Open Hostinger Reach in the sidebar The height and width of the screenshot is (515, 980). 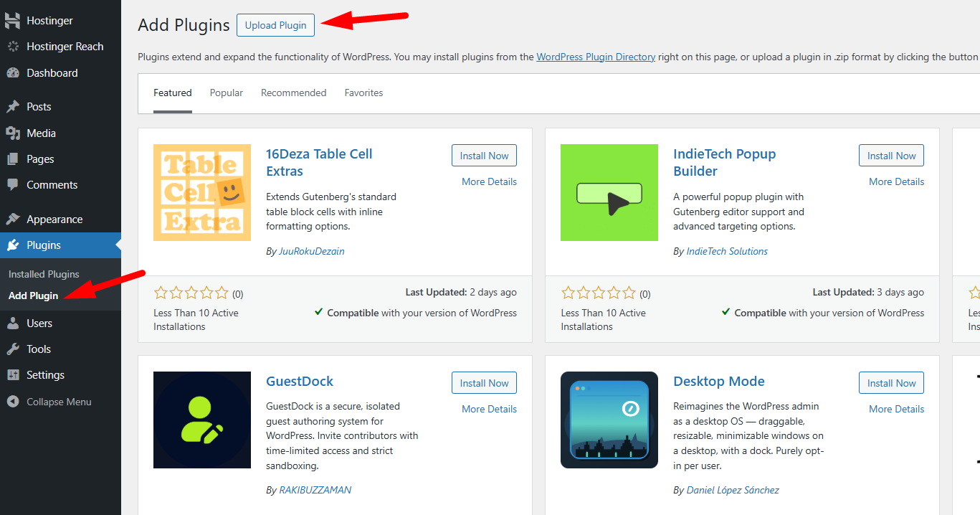click(x=60, y=47)
